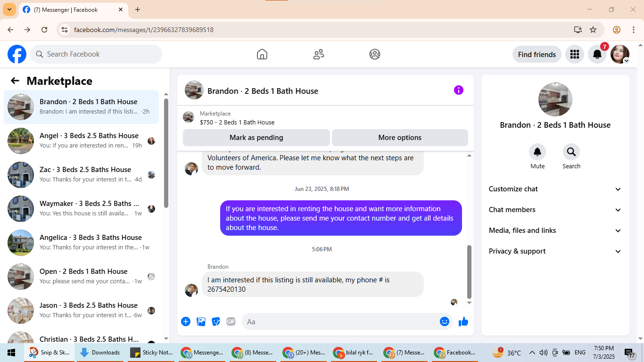
Task: Open the Facebook menu grid icon
Action: tap(574, 54)
